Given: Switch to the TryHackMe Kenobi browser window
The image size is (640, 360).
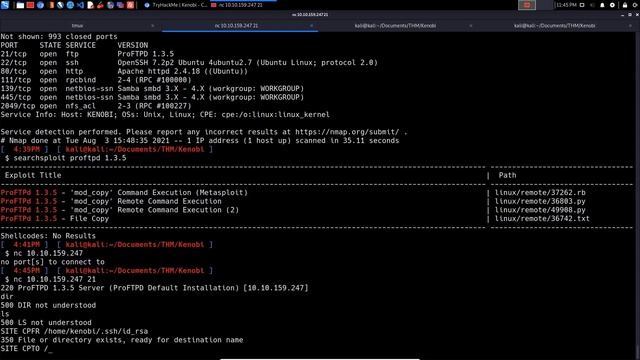Looking at the screenshot, I should coord(176,5).
